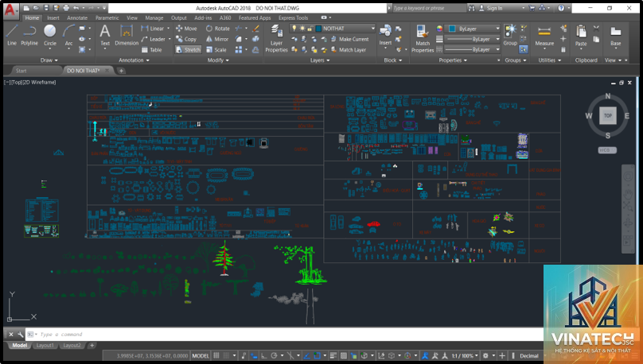Viewport: 643px width, 364px height.
Task: Click the Plot printer icon
Action: pyautogui.click(x=65, y=8)
